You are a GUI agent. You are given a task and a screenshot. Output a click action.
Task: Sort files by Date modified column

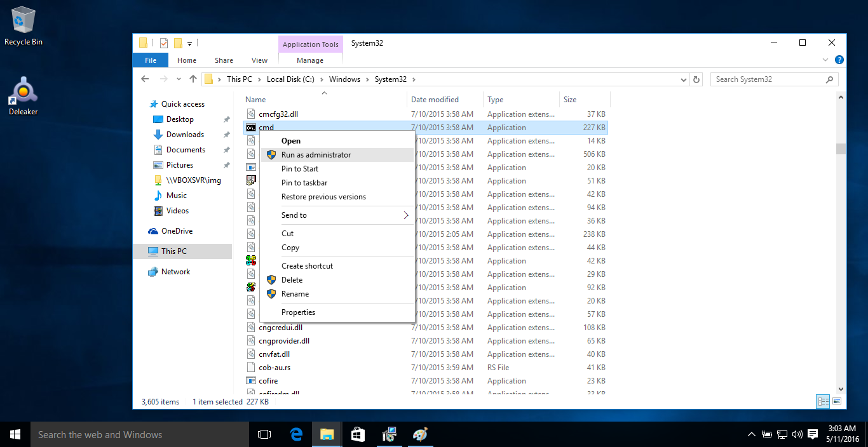pyautogui.click(x=435, y=100)
